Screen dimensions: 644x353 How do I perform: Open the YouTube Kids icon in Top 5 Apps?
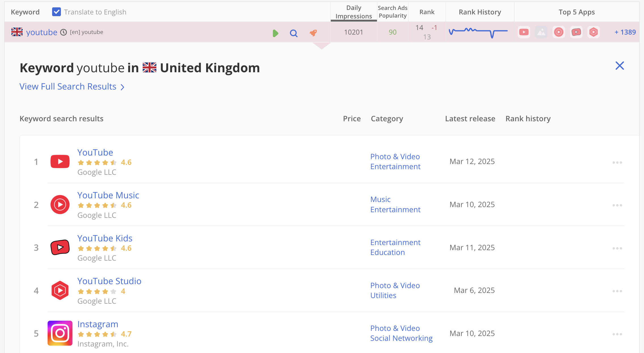click(576, 32)
